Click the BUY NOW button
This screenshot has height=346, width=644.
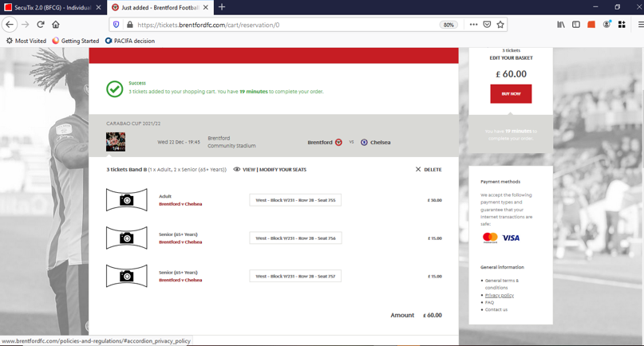pos(511,93)
